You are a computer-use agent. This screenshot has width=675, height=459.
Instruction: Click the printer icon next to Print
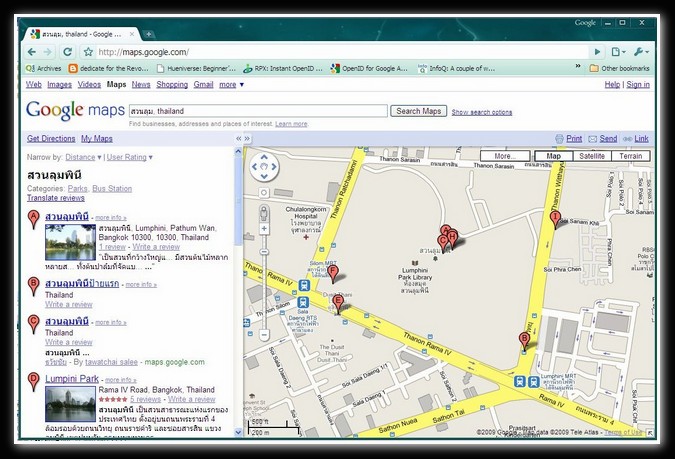point(559,139)
